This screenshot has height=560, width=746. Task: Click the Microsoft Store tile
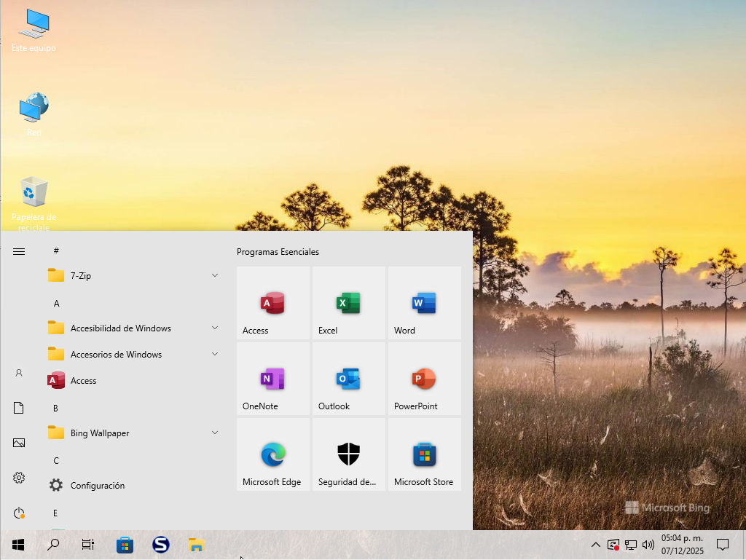(424, 454)
